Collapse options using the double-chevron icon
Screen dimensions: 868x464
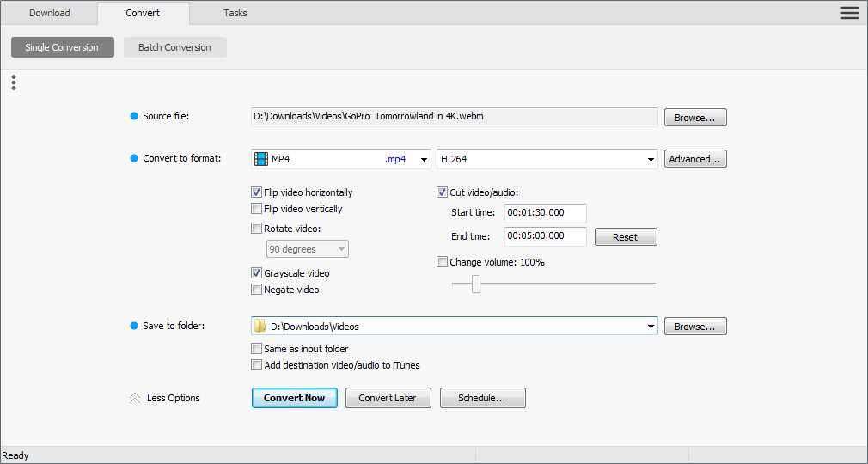135,399
